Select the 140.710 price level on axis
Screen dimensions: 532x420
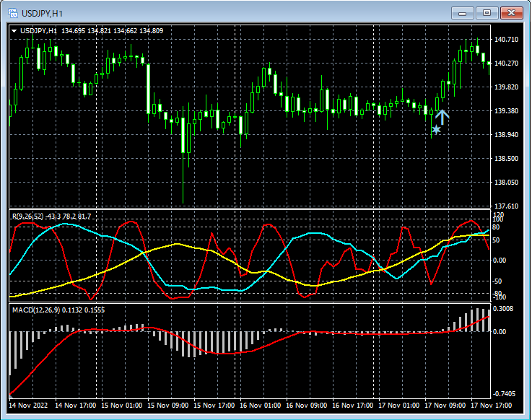[507, 40]
